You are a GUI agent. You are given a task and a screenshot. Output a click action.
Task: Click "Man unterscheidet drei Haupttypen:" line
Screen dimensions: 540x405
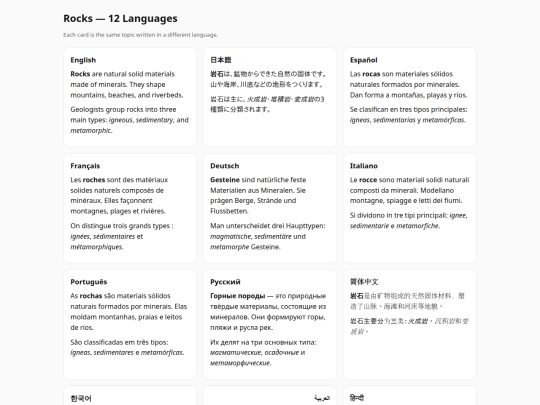268,226
